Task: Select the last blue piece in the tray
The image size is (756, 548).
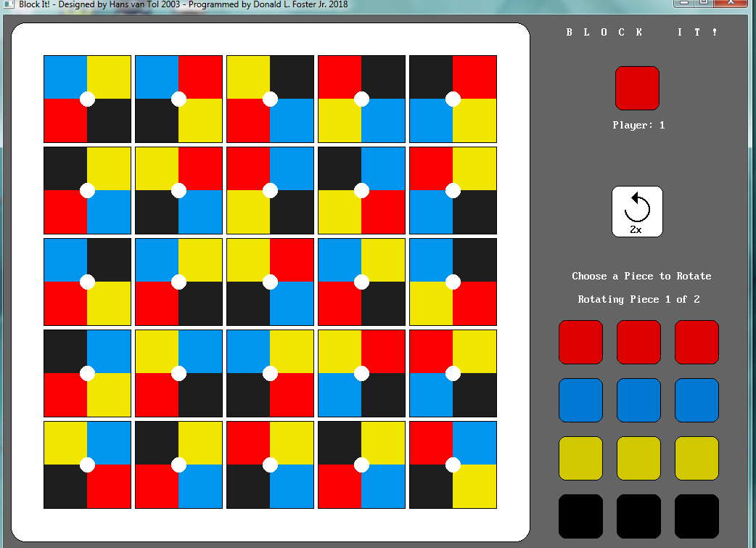Action: 697,400
